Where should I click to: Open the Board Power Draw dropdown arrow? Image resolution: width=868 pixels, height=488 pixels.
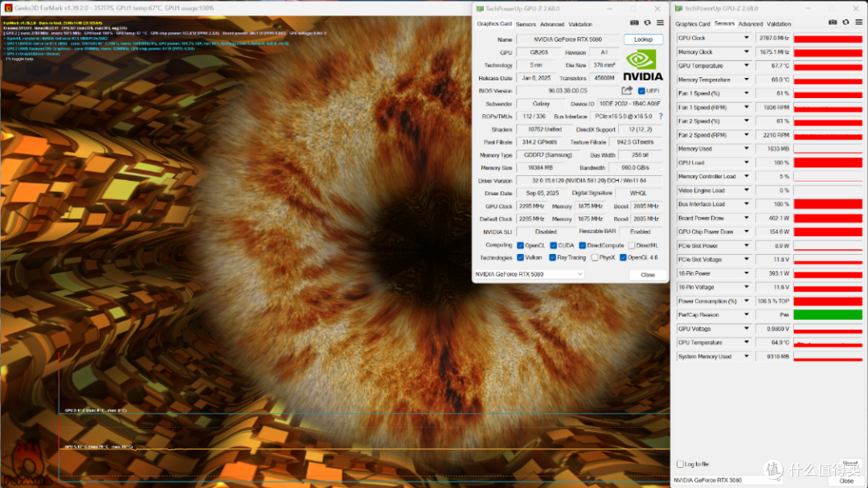coord(746,218)
